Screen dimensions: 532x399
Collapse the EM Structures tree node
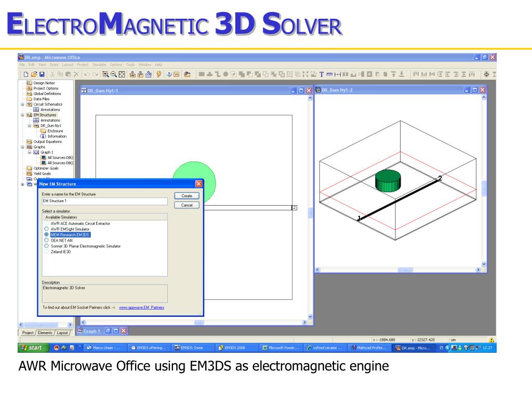(22, 115)
